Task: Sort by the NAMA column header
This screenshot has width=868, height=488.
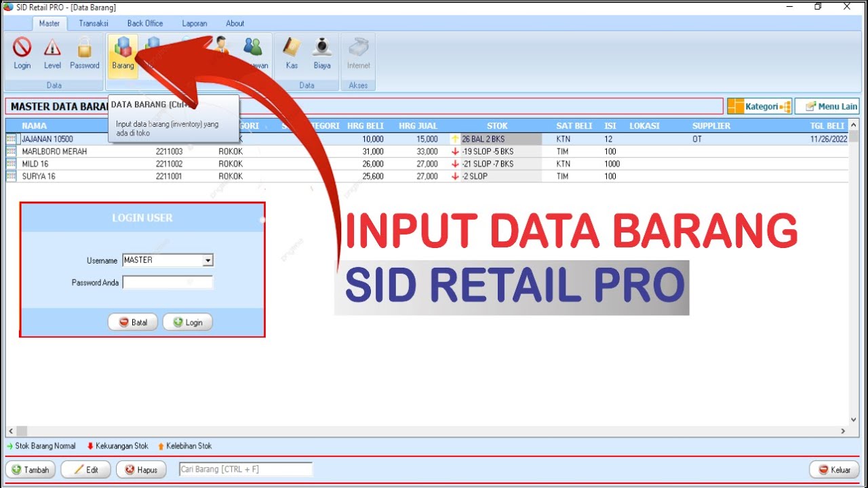Action: click(x=35, y=126)
